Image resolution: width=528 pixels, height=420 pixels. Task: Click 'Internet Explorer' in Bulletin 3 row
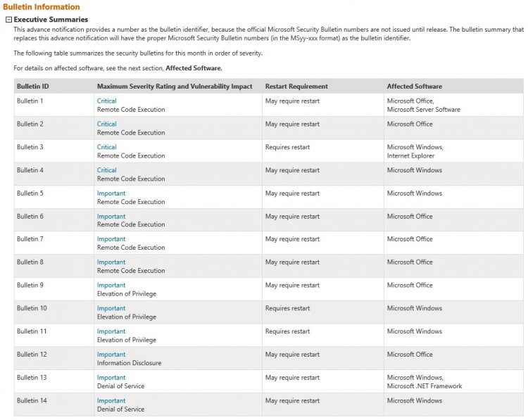click(x=410, y=155)
